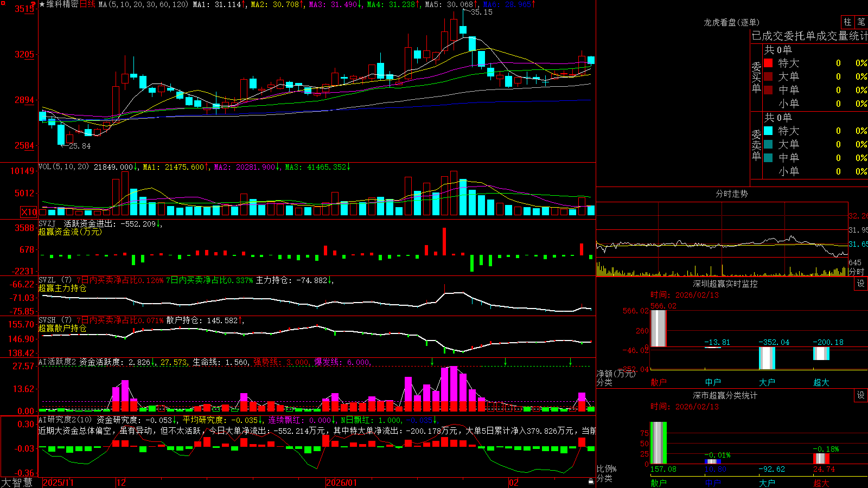Viewport: 868px width, 488px height.
Task: Click the 小单 row under 委买单
Action: 815,104
